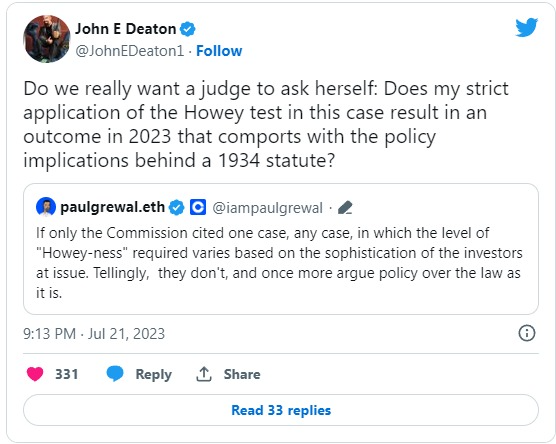This screenshot has width=556, height=444.
Task: Open the @JohnEDeaton1 handle link
Action: [129, 51]
